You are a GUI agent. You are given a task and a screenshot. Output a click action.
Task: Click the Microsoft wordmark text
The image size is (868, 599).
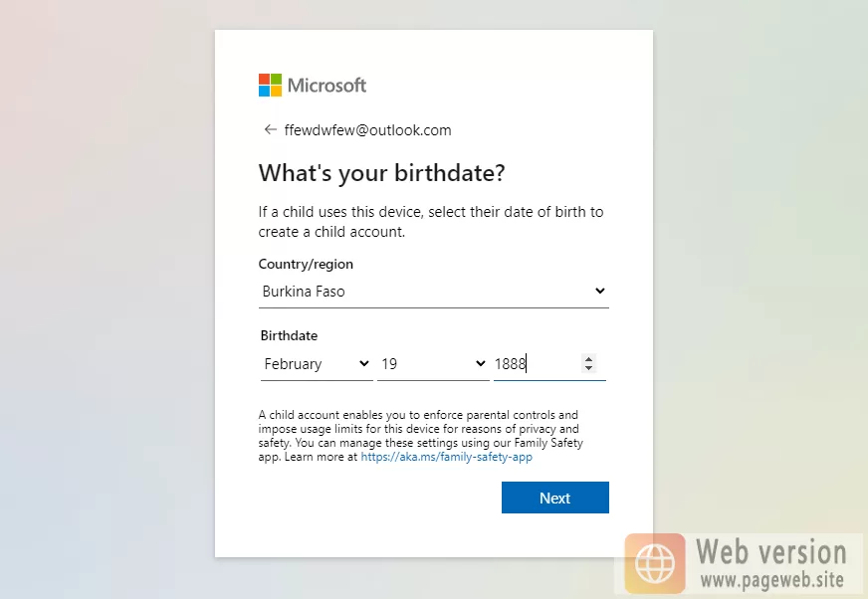[326, 86]
